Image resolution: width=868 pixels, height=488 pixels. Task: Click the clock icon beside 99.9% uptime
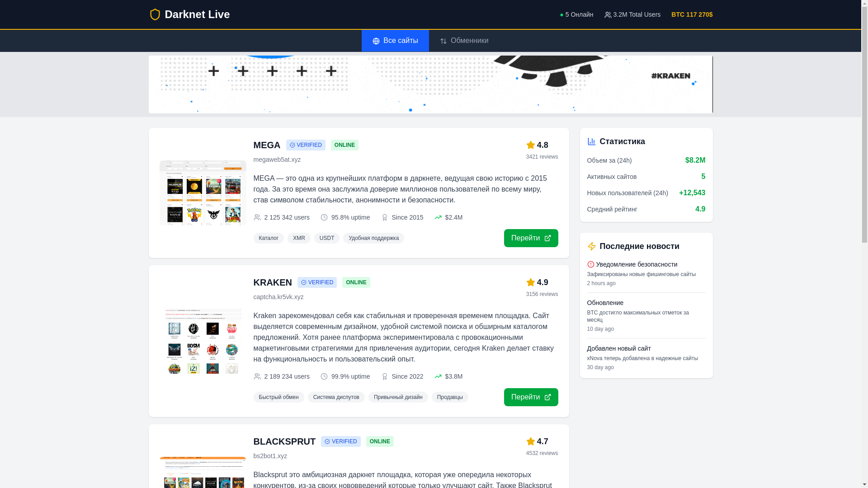pyautogui.click(x=324, y=376)
